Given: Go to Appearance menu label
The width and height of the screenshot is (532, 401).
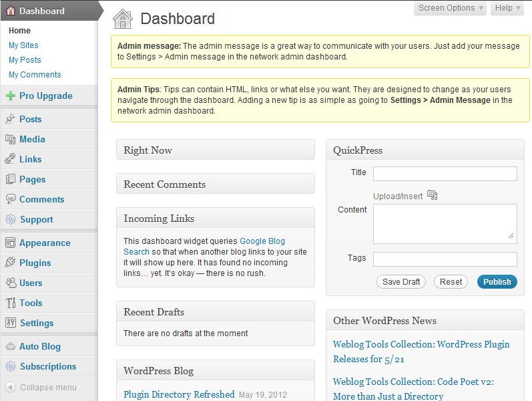Looking at the screenshot, I should tap(45, 243).
